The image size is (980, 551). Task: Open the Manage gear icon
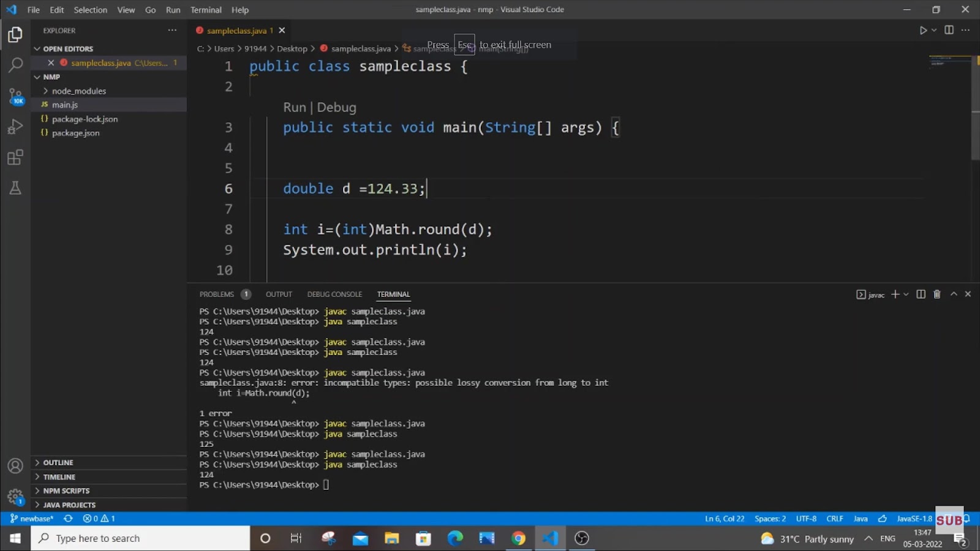point(15,497)
